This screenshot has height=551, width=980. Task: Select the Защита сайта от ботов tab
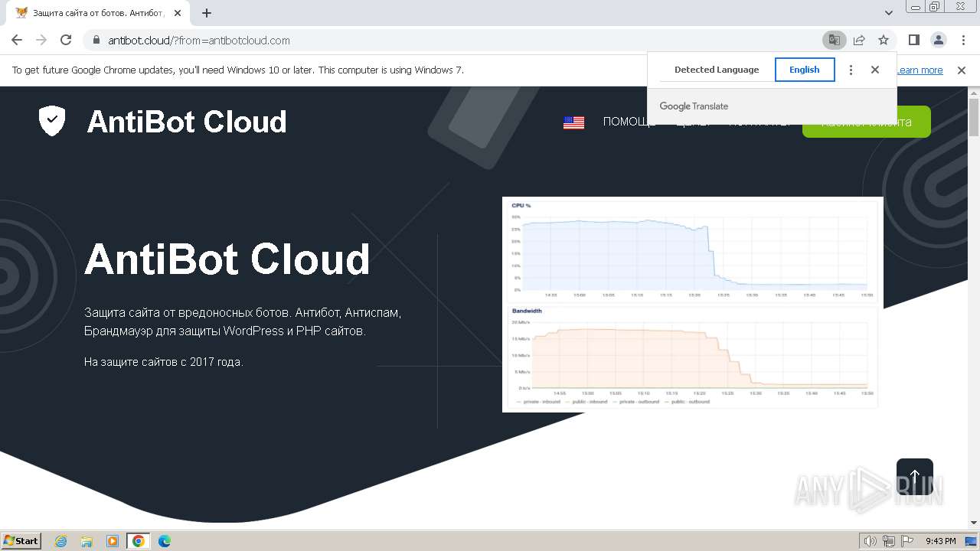(97, 13)
